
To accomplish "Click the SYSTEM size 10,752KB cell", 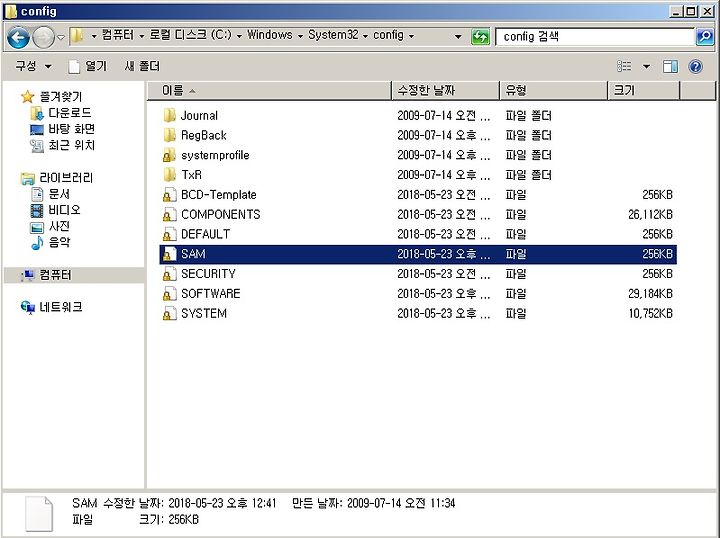I will click(650, 313).
